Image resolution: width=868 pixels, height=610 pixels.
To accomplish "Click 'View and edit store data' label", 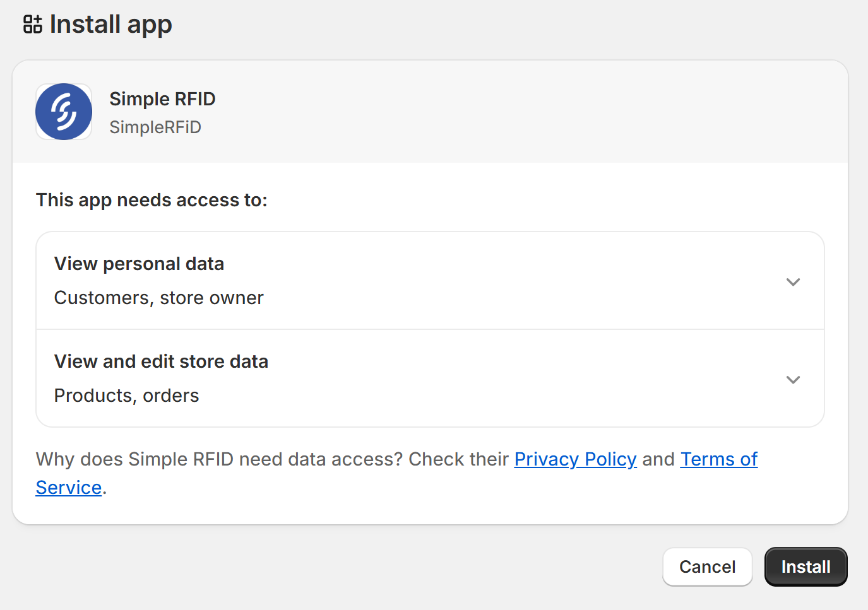I will pyautogui.click(x=161, y=361).
